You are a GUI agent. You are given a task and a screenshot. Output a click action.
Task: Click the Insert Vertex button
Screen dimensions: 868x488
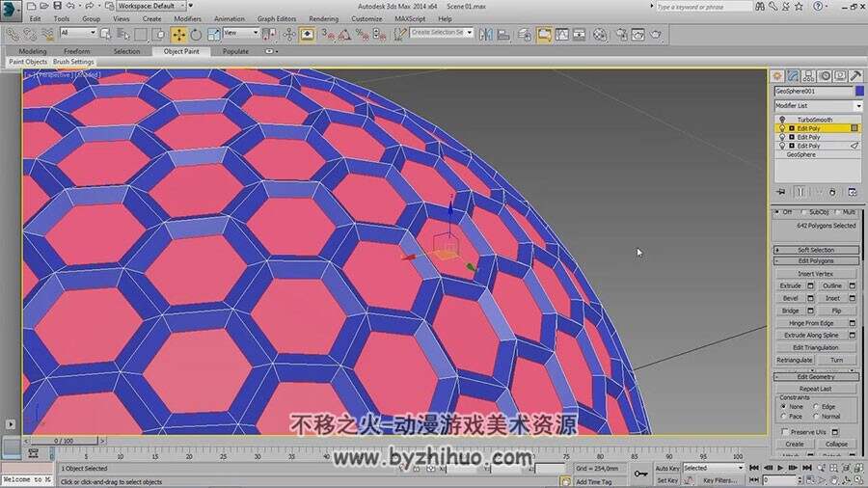(815, 274)
